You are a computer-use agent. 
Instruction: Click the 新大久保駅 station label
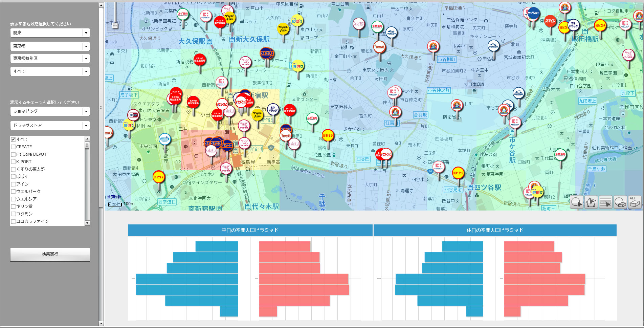pos(253,40)
